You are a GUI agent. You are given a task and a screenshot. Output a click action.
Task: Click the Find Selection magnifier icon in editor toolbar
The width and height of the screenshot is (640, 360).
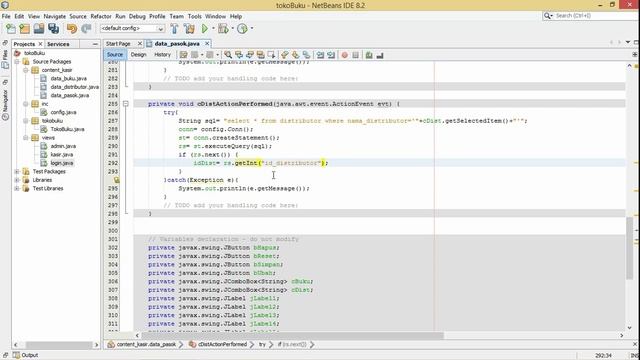pyautogui.click(x=228, y=55)
